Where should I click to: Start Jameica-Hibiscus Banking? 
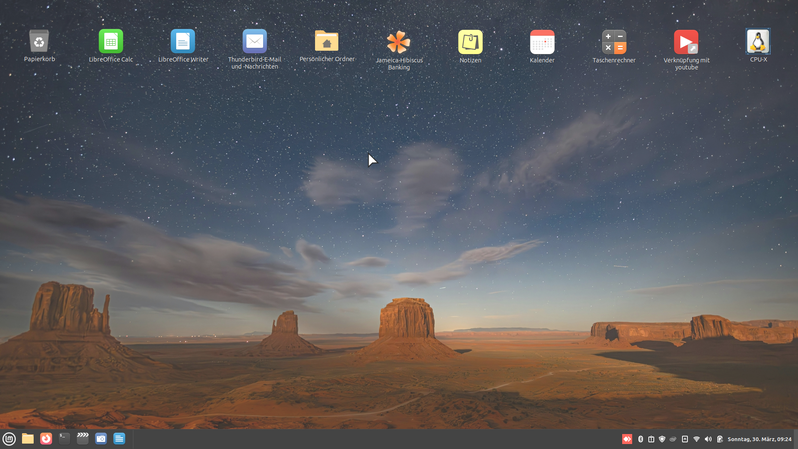coord(398,42)
